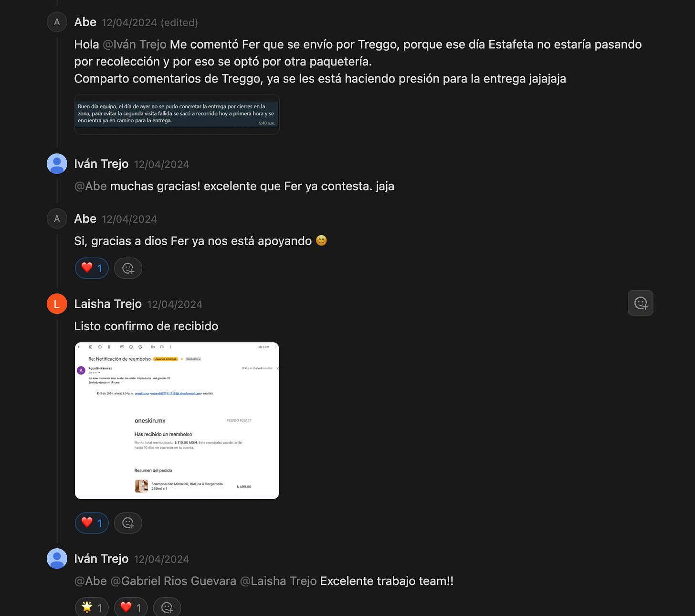Screen dimensions: 695x616
Task: Click Iván Trejo's avatar on last message
Action: [57, 559]
